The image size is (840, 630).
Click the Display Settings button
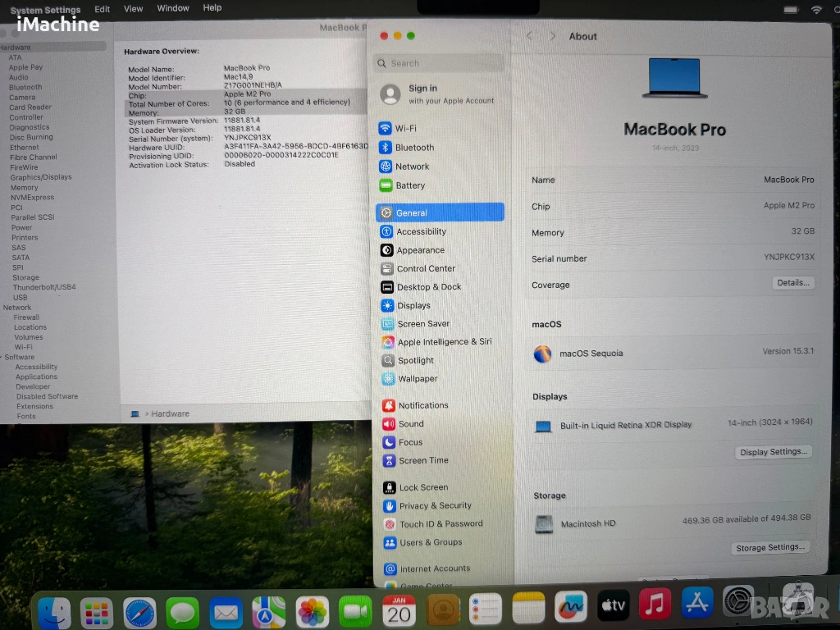tap(773, 452)
